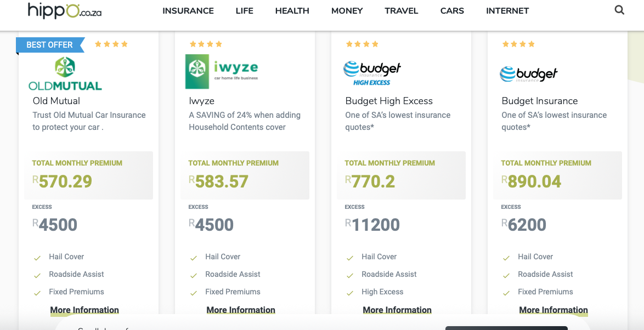
Task: Open the Cars menu
Action: pyautogui.click(x=452, y=11)
